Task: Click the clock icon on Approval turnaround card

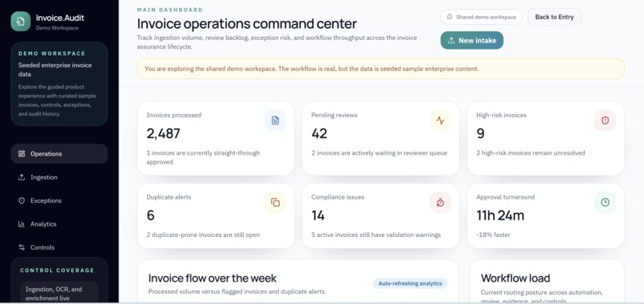Action: coord(605,202)
